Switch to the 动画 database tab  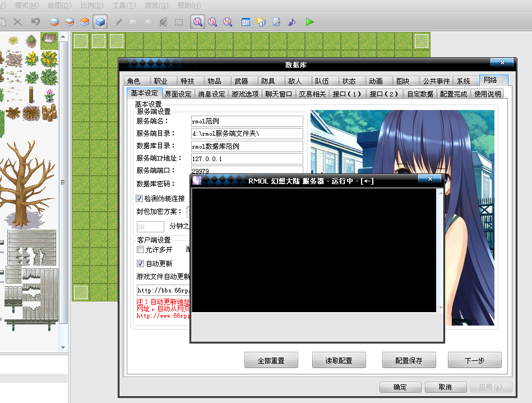378,81
